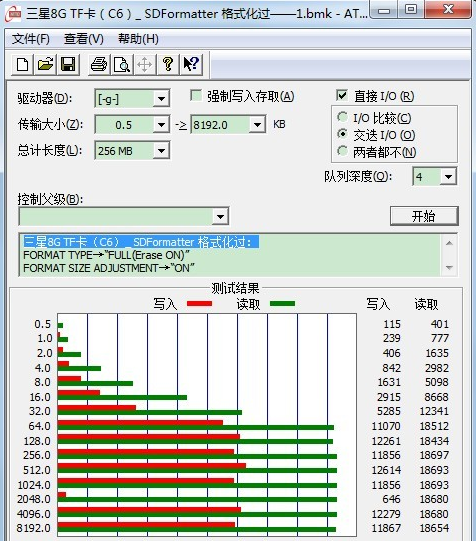This screenshot has width=476, height=541.
Task: Start the benchmark with 开始 button
Action: 424,216
